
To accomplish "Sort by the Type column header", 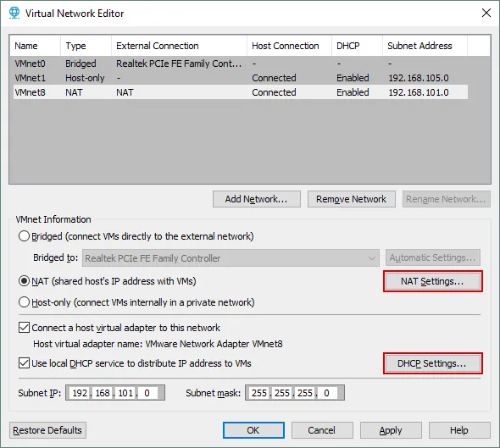I will 86,46.
